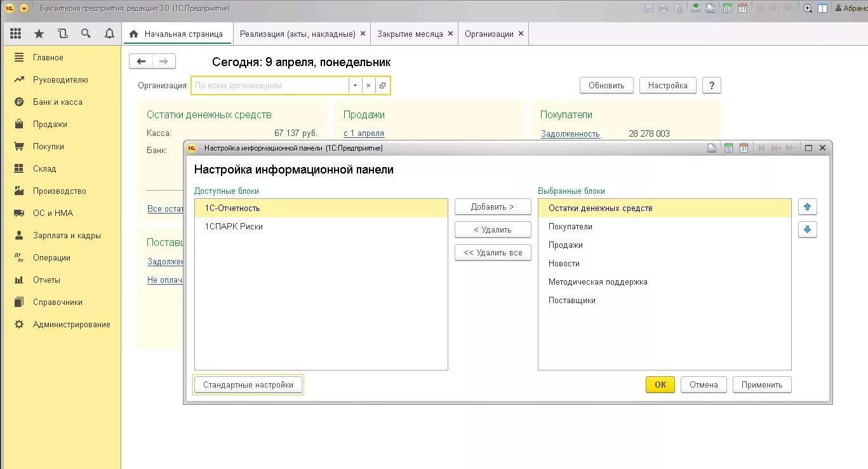Open help with the ? button
The height and width of the screenshot is (469, 868).
click(x=711, y=85)
